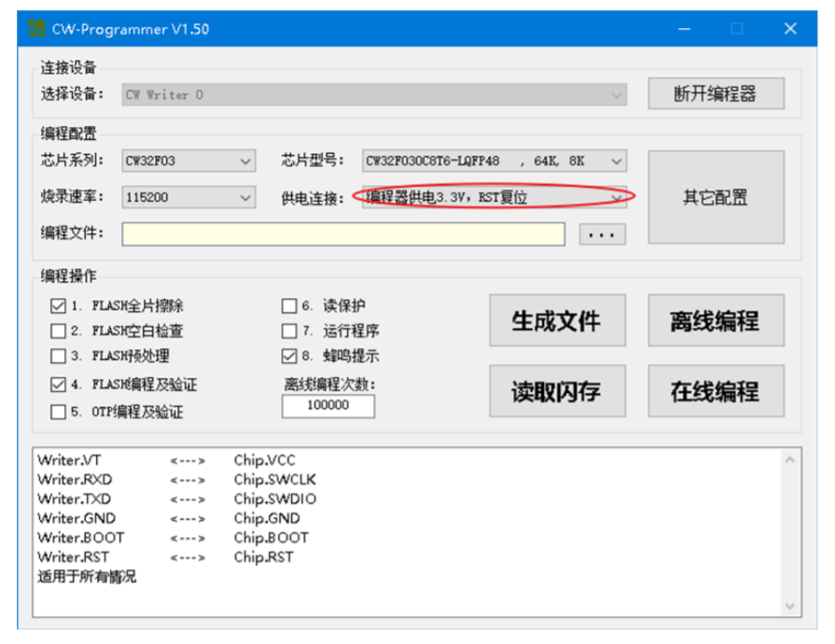Enable the FLASH预处理 checkbox
The width and height of the screenshot is (835, 644).
[x=58, y=356]
